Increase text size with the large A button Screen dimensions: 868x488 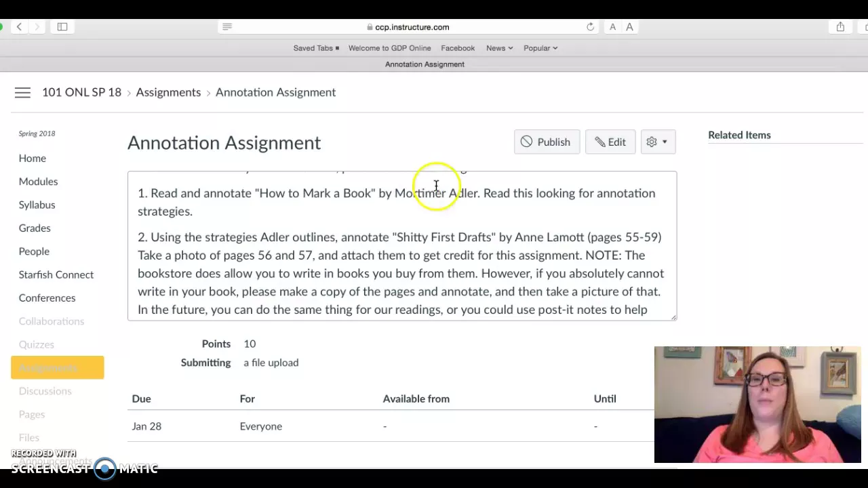[x=629, y=27]
